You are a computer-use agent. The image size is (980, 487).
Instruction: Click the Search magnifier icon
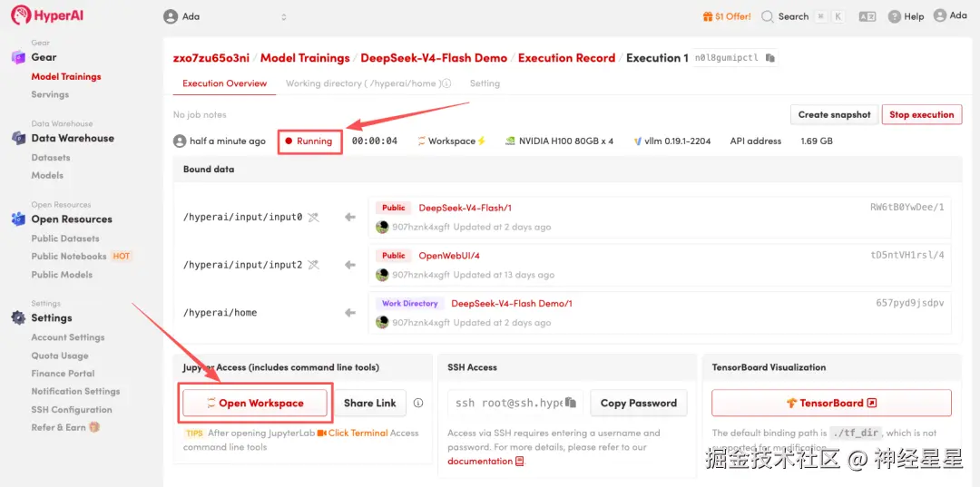[x=767, y=17]
